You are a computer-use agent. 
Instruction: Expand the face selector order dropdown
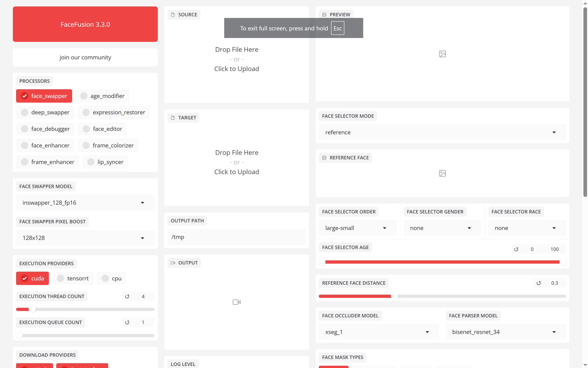pos(357,228)
